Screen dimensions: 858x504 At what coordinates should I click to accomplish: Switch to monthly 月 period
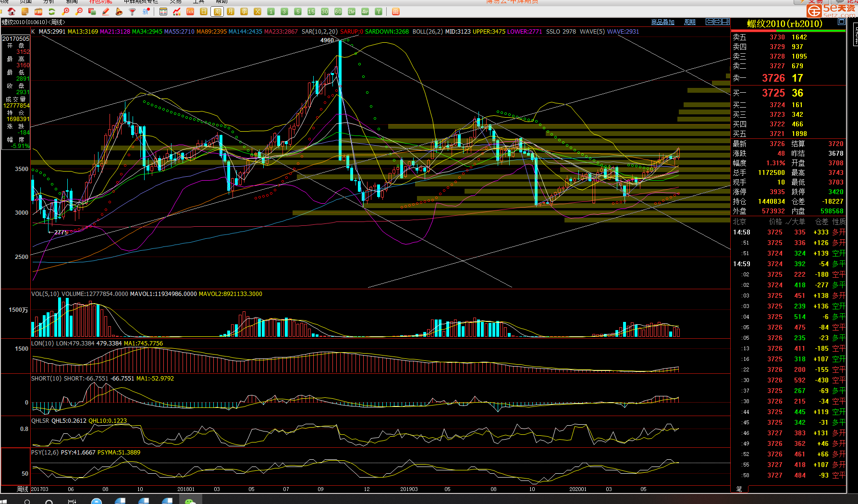click(231, 12)
